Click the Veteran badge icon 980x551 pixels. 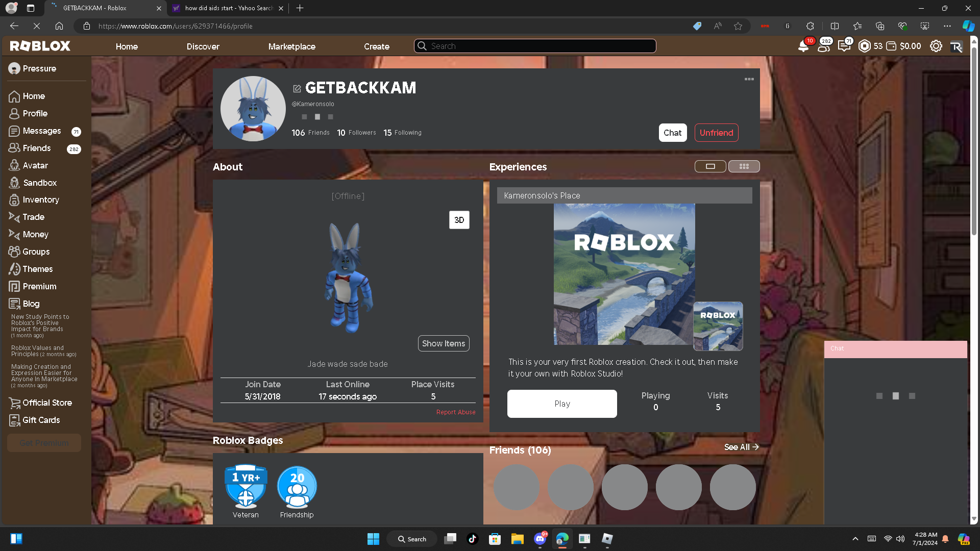(246, 486)
